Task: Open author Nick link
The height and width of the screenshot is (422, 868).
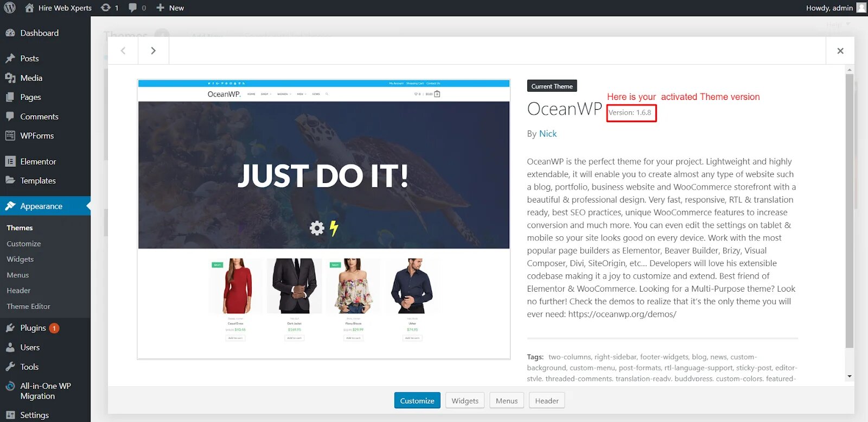Action: click(548, 134)
